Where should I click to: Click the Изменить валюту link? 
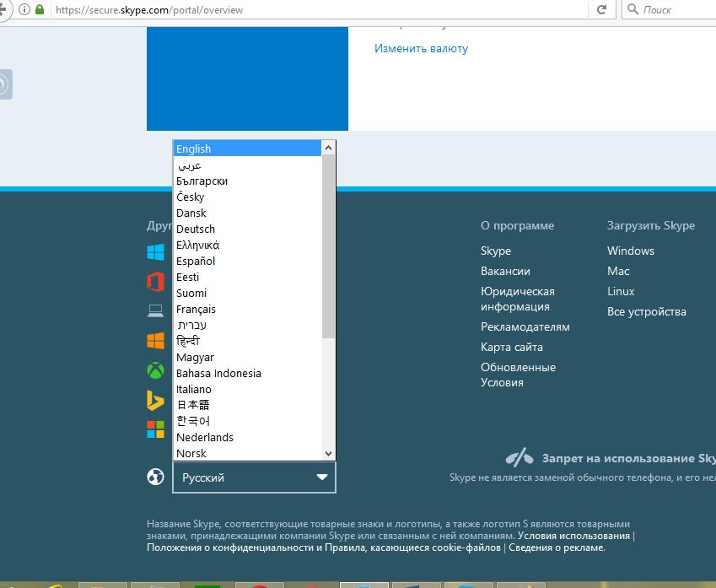pyautogui.click(x=421, y=49)
